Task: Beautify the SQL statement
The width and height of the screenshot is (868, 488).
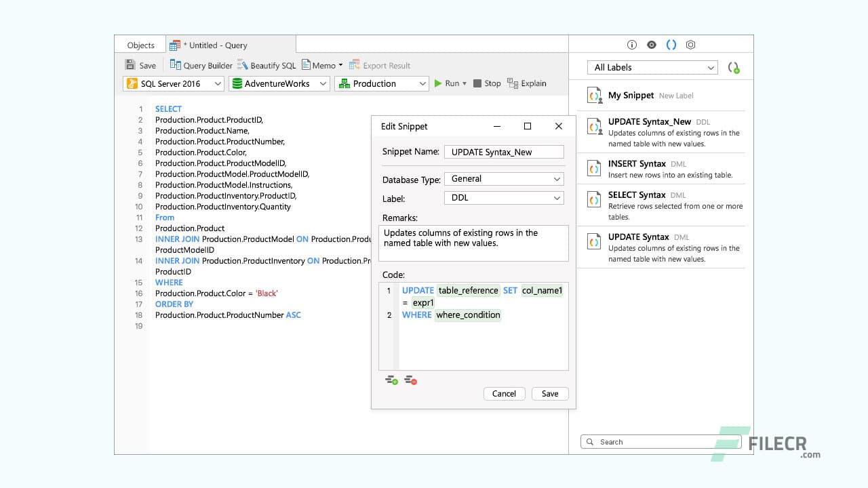Action: tap(267, 65)
